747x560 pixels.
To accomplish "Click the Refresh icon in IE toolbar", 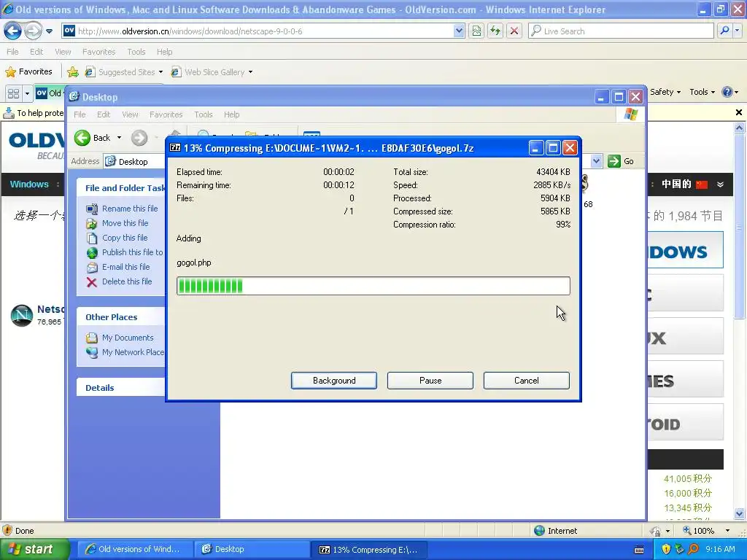I will pos(495,31).
